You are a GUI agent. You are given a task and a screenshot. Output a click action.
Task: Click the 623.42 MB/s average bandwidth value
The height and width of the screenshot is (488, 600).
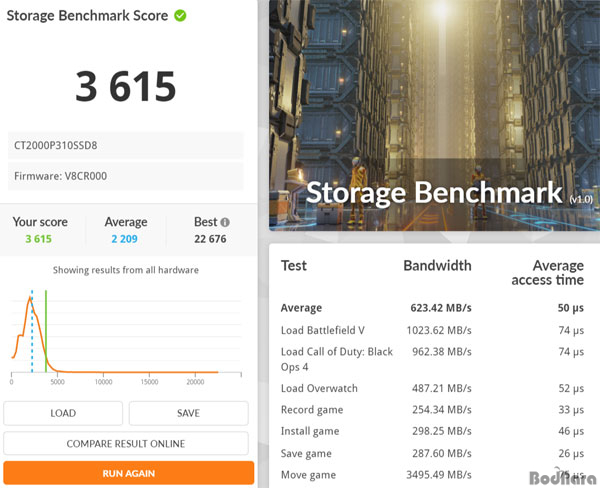[x=441, y=308]
